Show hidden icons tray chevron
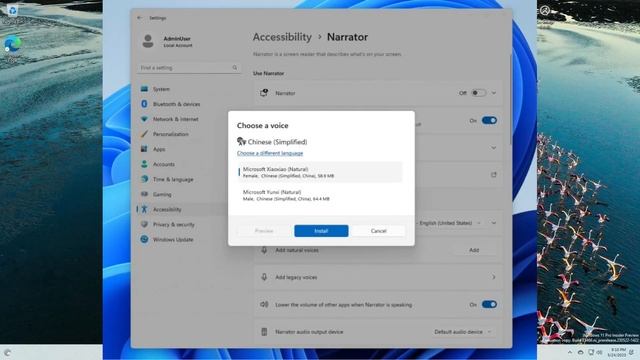The height and width of the screenshot is (360, 640). click(570, 352)
